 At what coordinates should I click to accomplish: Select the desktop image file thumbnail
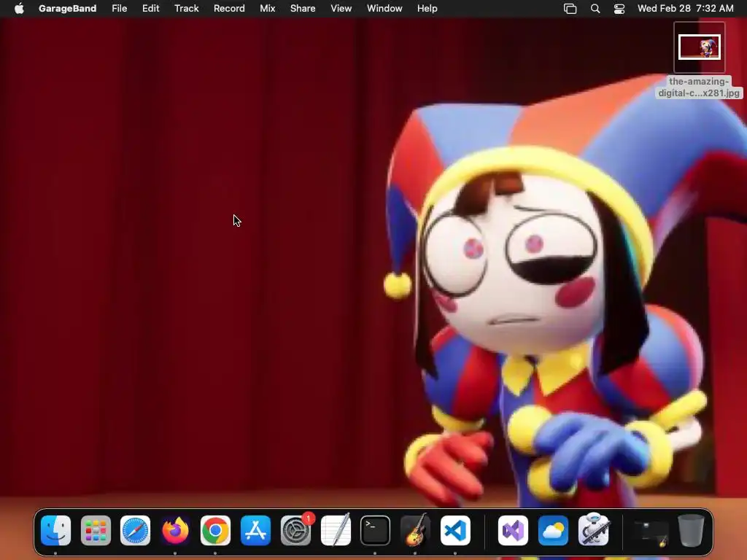tap(700, 47)
